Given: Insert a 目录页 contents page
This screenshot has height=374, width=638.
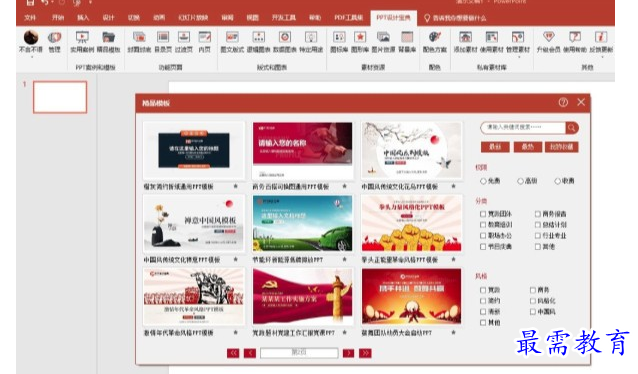Looking at the screenshot, I should 163,42.
